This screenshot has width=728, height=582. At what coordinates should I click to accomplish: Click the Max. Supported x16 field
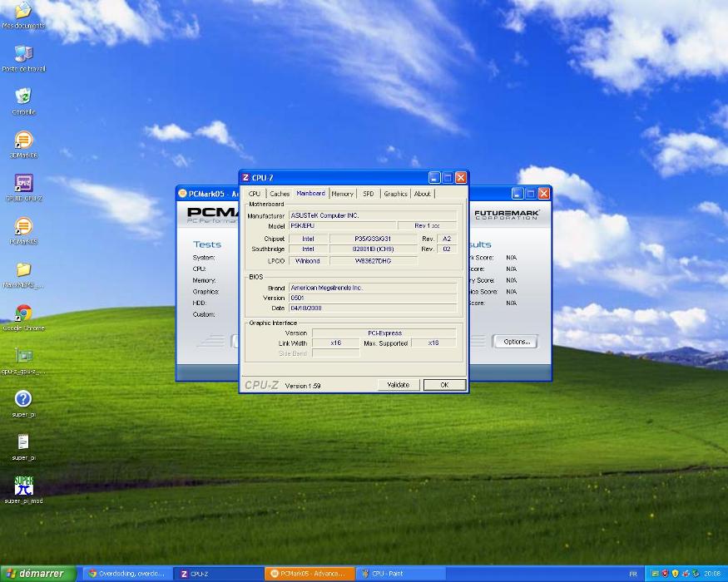click(433, 343)
